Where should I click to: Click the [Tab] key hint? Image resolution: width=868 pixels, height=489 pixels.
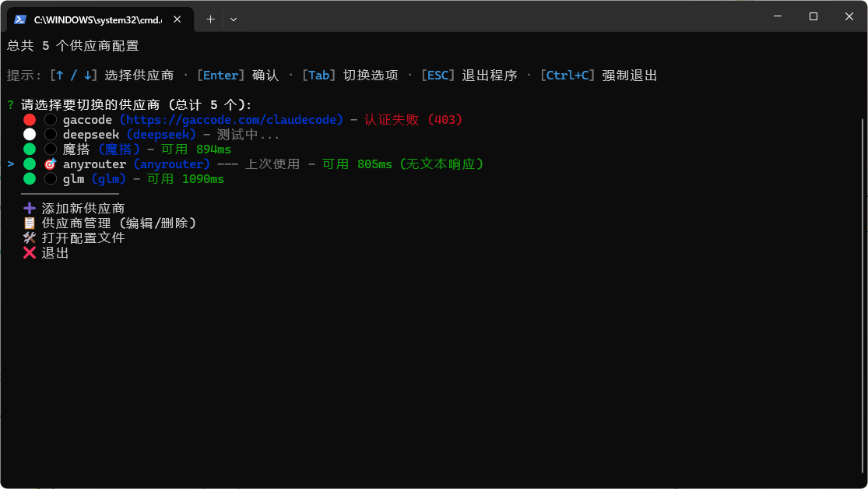coord(319,76)
